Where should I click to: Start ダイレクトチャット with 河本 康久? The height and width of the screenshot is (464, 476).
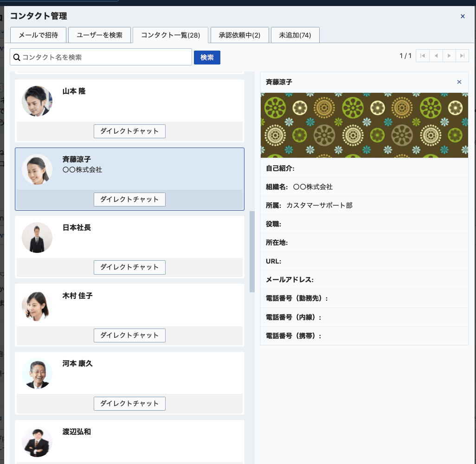click(129, 404)
